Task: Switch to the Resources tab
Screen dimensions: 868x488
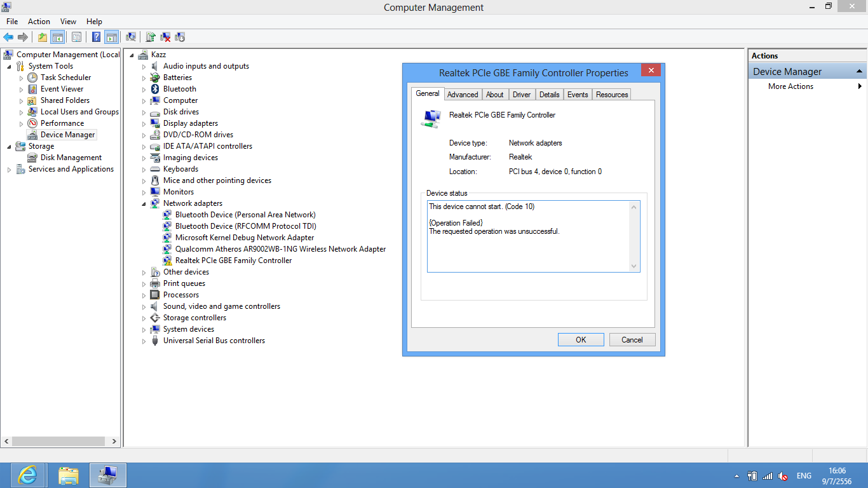Action: tap(612, 95)
